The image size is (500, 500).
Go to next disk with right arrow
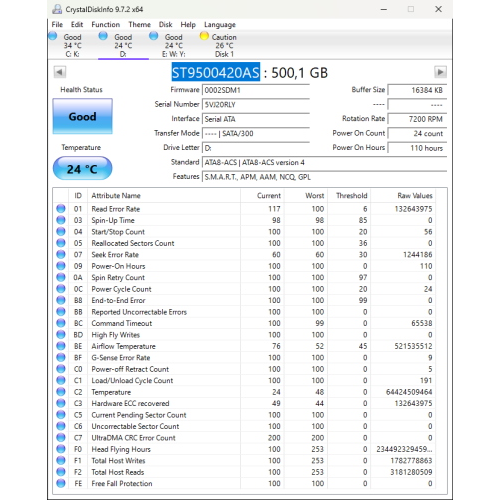coord(440,72)
